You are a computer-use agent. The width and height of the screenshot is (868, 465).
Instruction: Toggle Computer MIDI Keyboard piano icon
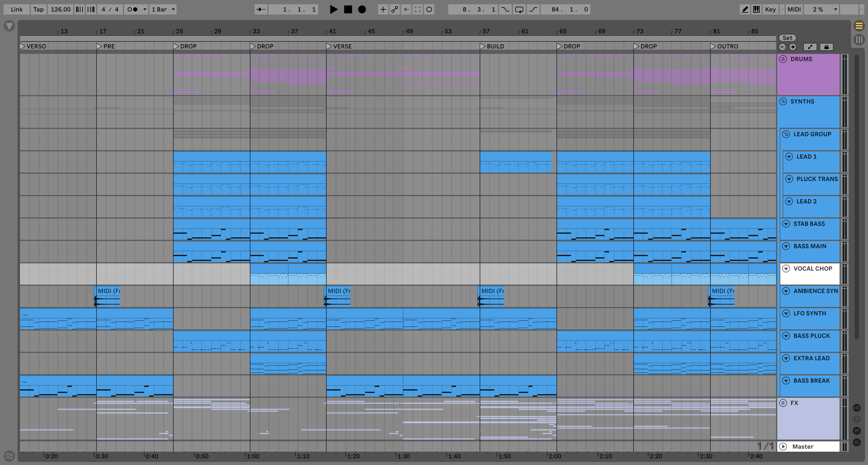pos(756,9)
